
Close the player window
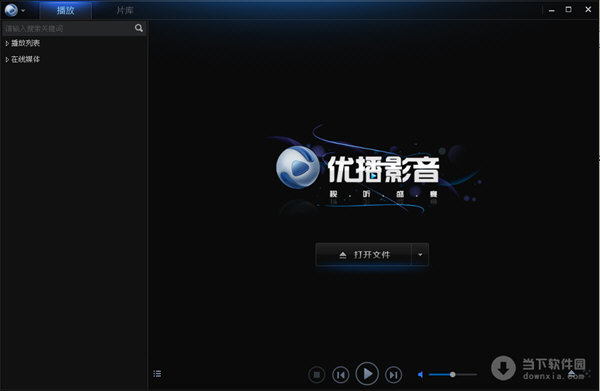coord(588,10)
